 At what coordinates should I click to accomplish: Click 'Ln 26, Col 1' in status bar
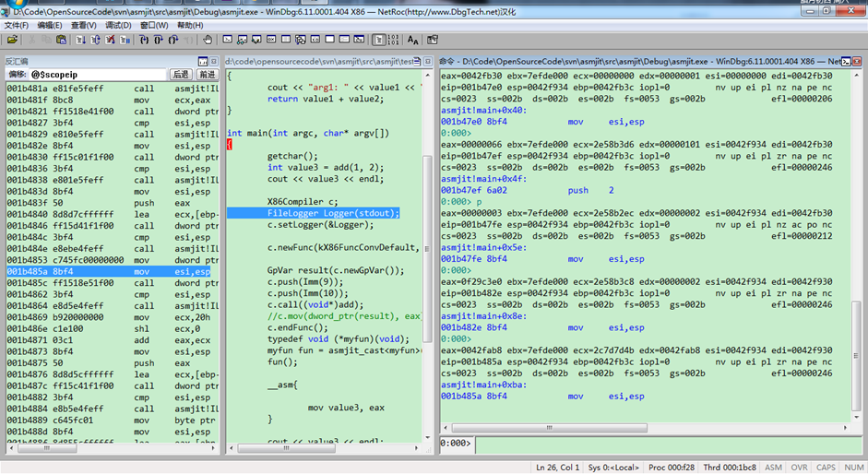coord(557,468)
